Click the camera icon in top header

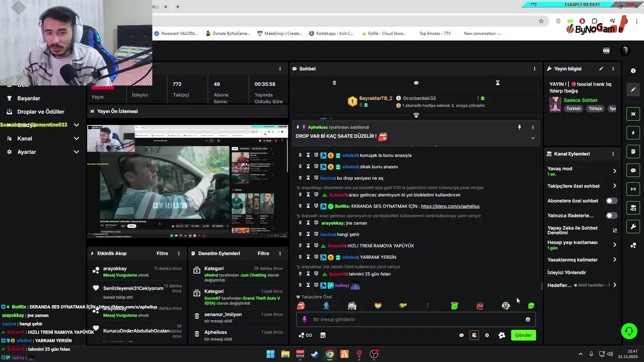tap(606, 51)
